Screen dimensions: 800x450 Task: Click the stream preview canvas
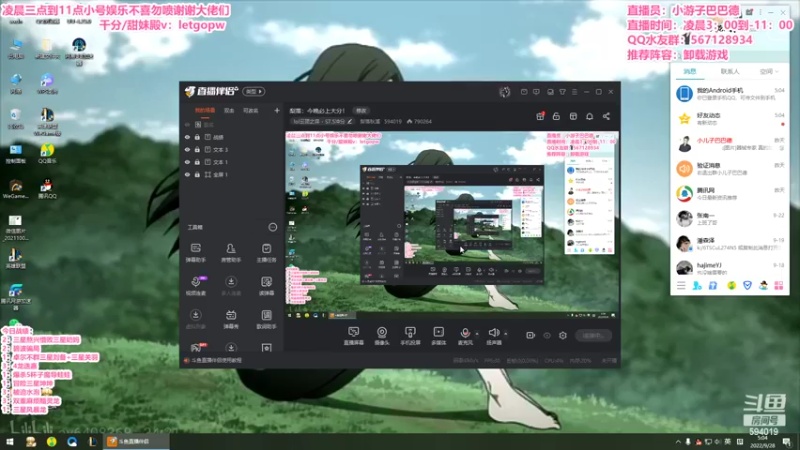click(452, 226)
